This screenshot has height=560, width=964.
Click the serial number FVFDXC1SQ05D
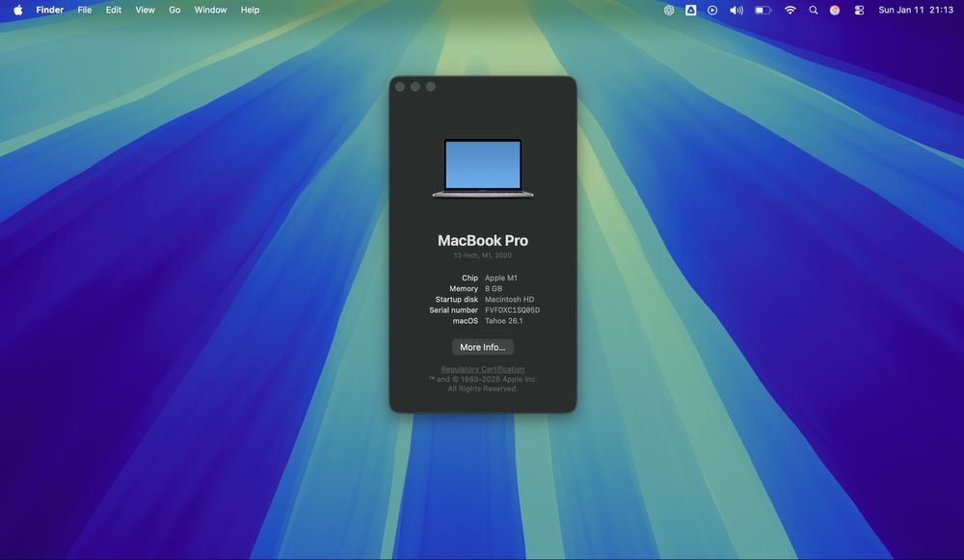tap(512, 310)
